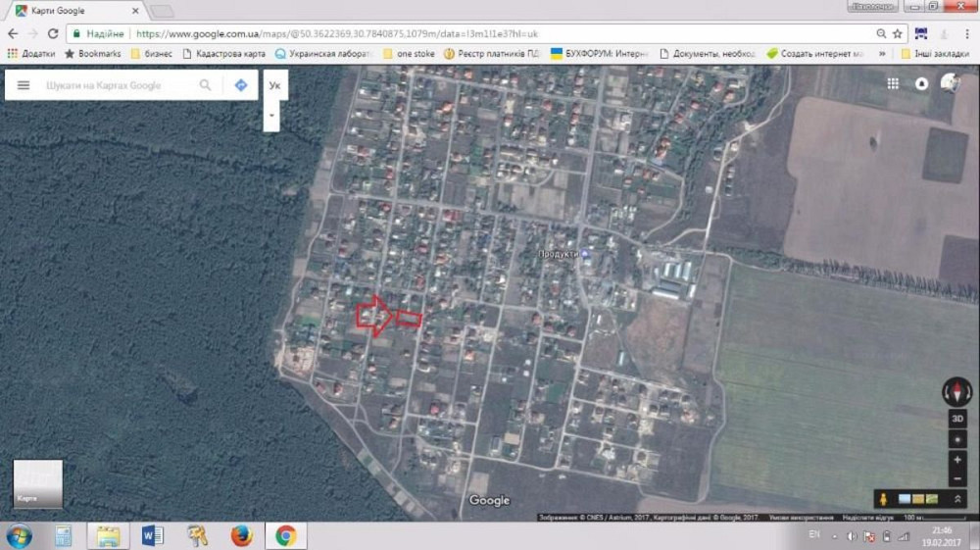Image resolution: width=980 pixels, height=550 pixels.
Task: Click the search magnifier in Maps
Action: pyautogui.click(x=206, y=85)
